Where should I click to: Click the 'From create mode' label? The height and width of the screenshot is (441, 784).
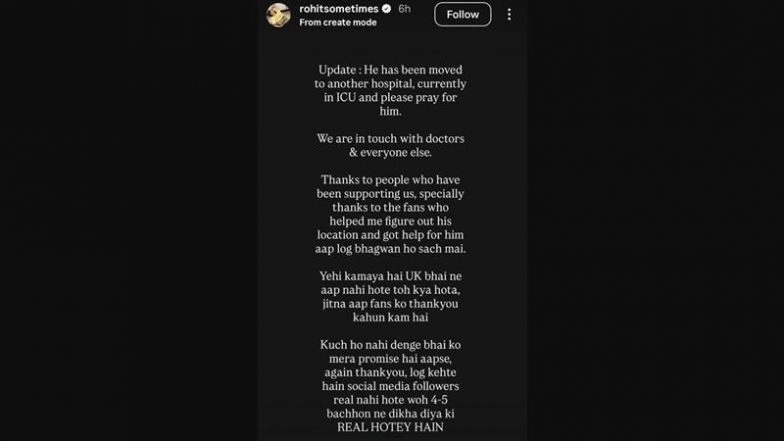[336, 22]
